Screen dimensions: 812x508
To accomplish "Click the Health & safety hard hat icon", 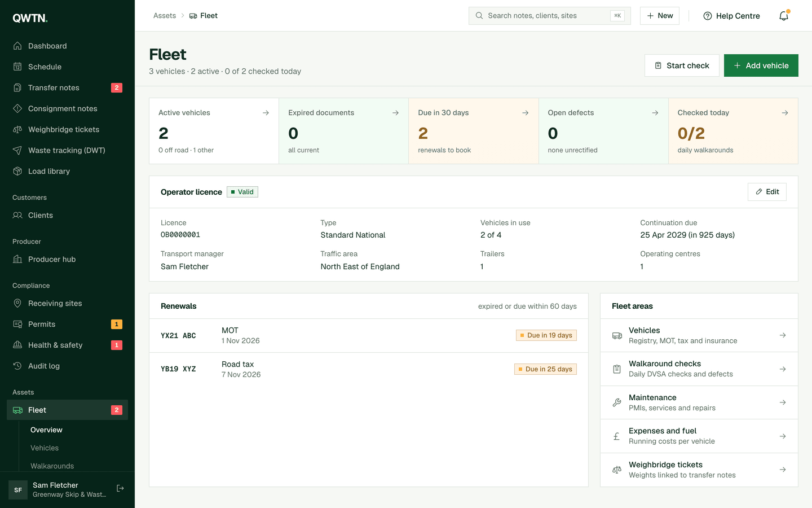I will [x=17, y=345].
